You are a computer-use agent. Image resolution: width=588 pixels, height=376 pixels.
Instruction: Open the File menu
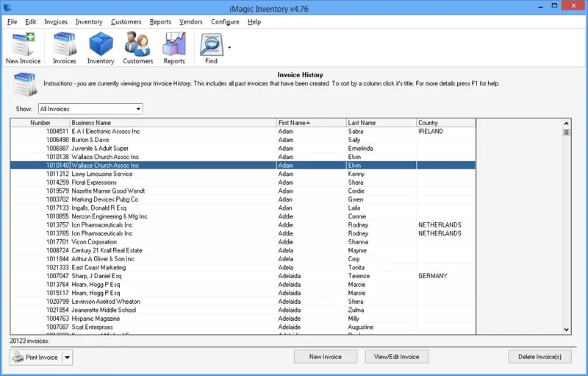(12, 22)
